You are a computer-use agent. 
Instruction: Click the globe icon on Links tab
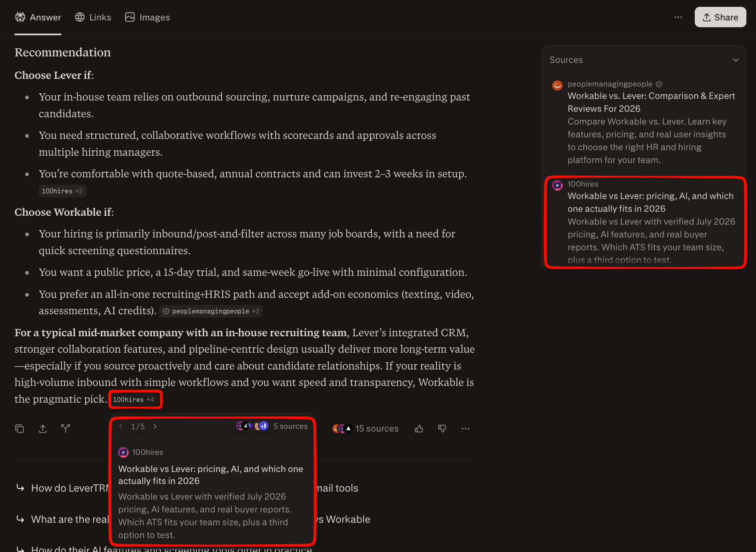[80, 17]
